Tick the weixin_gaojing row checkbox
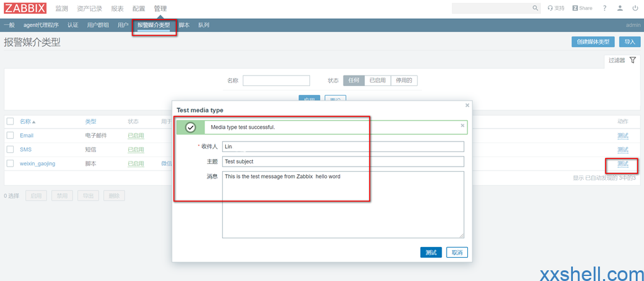This screenshot has width=644, height=281. [10, 163]
